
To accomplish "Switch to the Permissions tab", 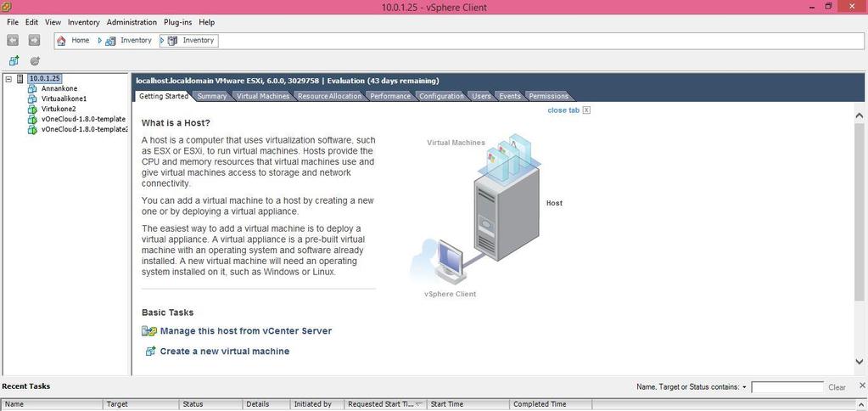I will (549, 96).
